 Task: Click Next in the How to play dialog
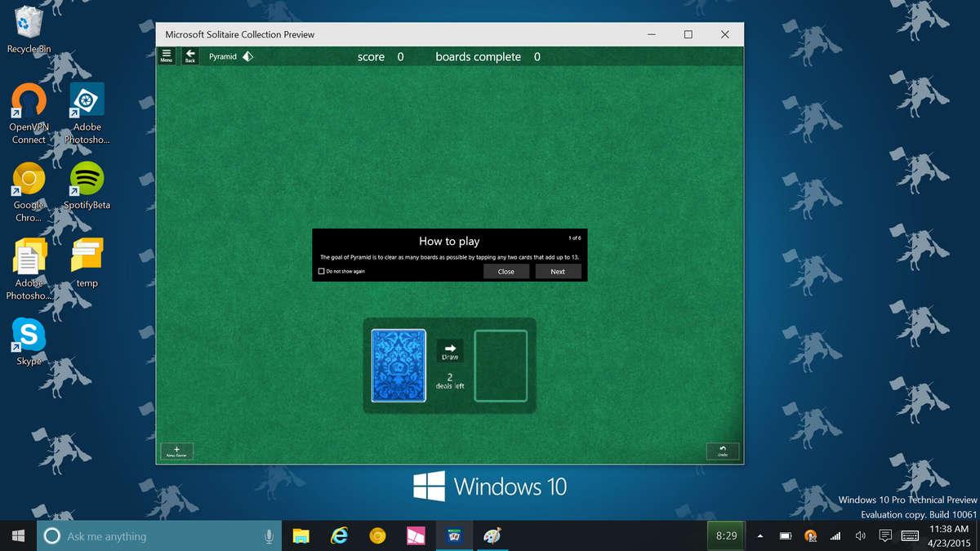[558, 271]
